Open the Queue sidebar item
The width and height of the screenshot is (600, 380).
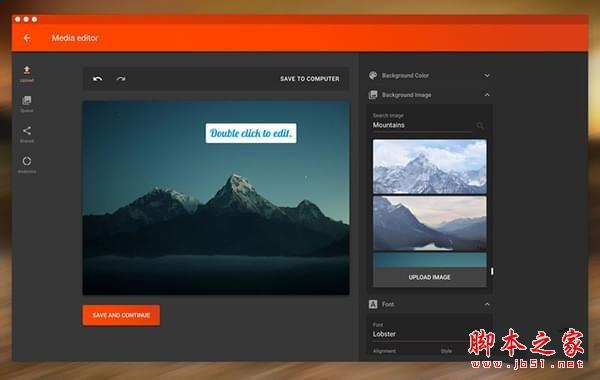27,104
